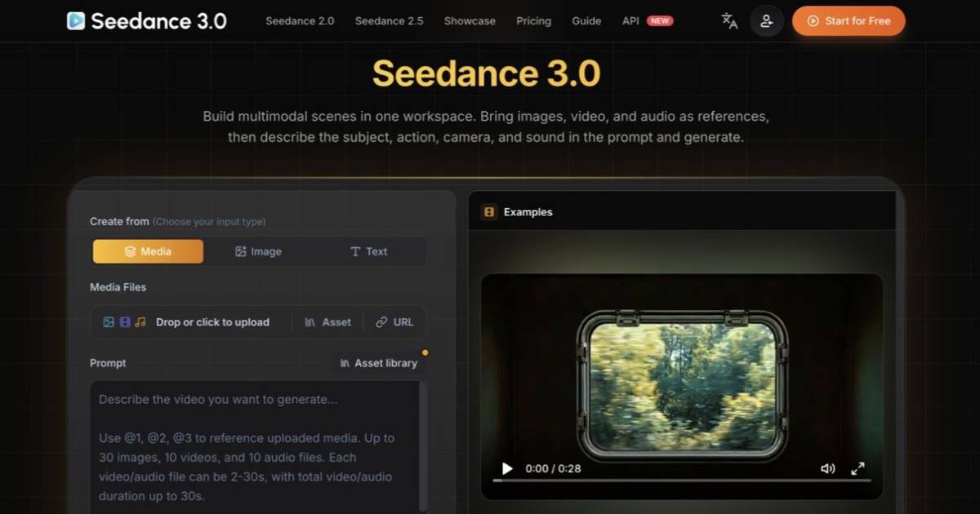This screenshot has width=980, height=514.
Task: Click Drop or click to upload
Action: 212,322
